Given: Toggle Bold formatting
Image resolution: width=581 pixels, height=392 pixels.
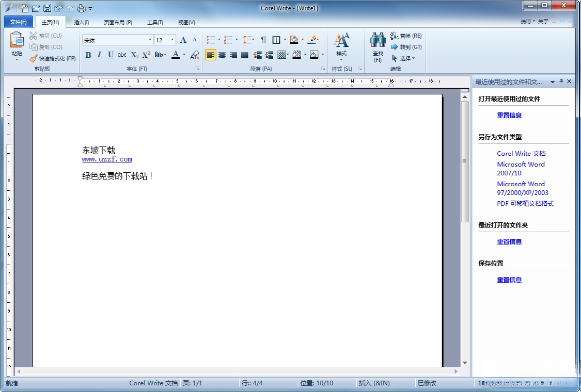Looking at the screenshot, I should point(88,55).
